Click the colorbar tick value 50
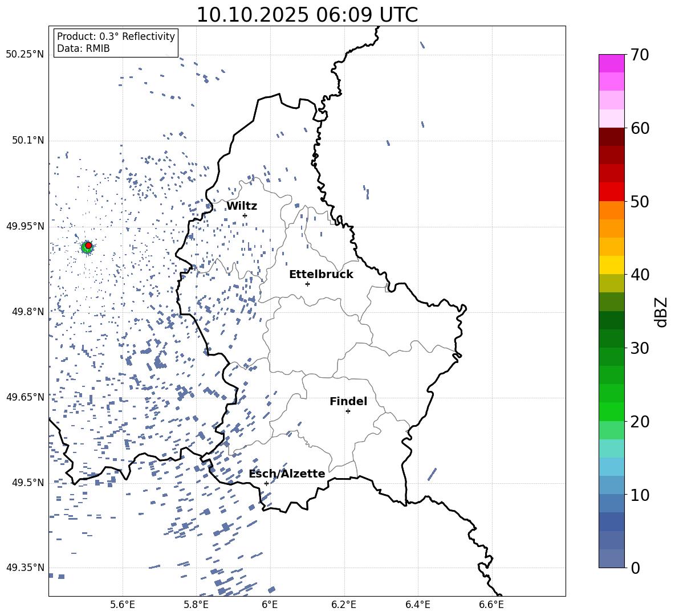Image resolution: width=675 pixels, height=616 pixels. [640, 201]
